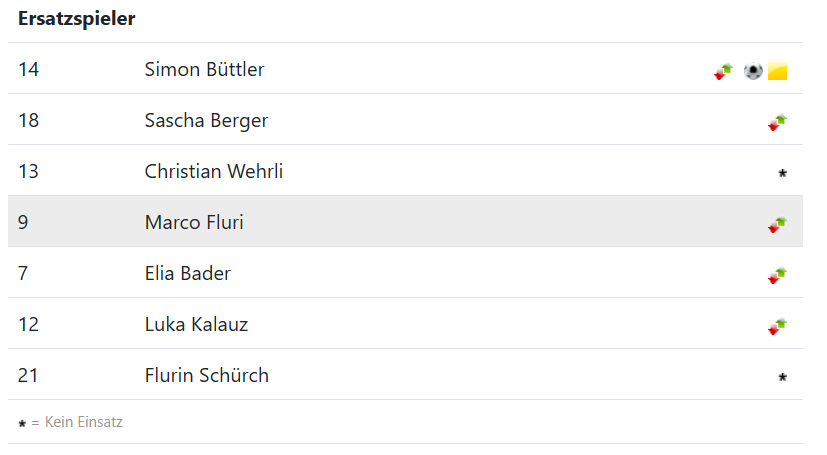Click the asterisk next to Flurin Schürch
Image resolution: width=827 pixels, height=455 pixels.
coord(782,377)
